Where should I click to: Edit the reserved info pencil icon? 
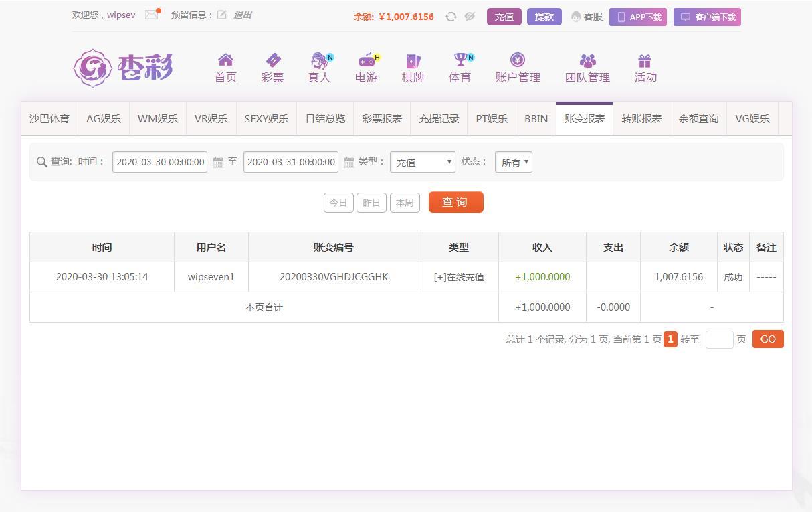[x=221, y=15]
